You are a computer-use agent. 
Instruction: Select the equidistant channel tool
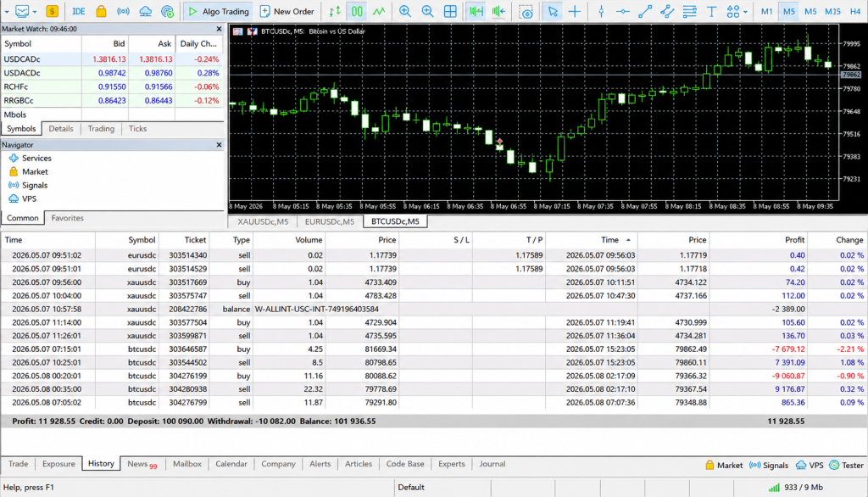pos(667,11)
